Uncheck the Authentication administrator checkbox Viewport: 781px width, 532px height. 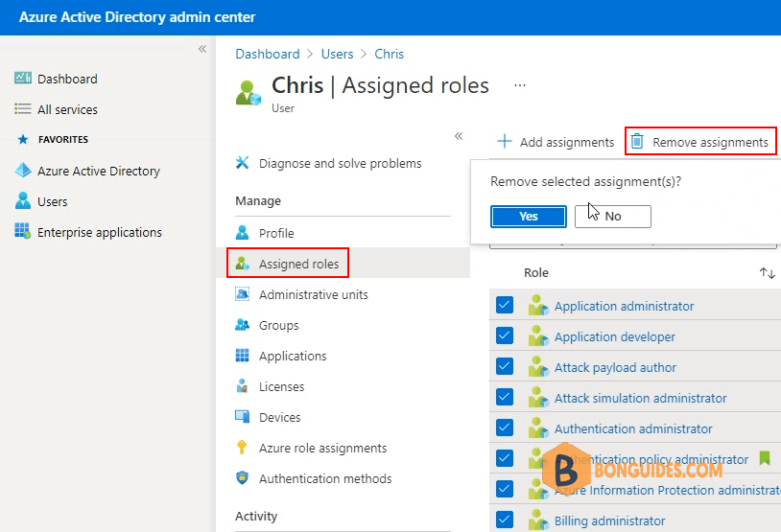coord(505,428)
